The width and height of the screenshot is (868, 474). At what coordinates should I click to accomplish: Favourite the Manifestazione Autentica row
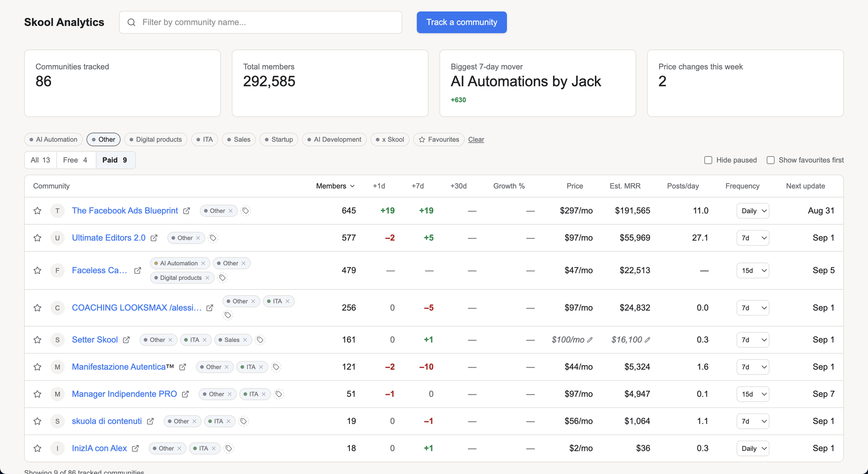click(x=38, y=367)
